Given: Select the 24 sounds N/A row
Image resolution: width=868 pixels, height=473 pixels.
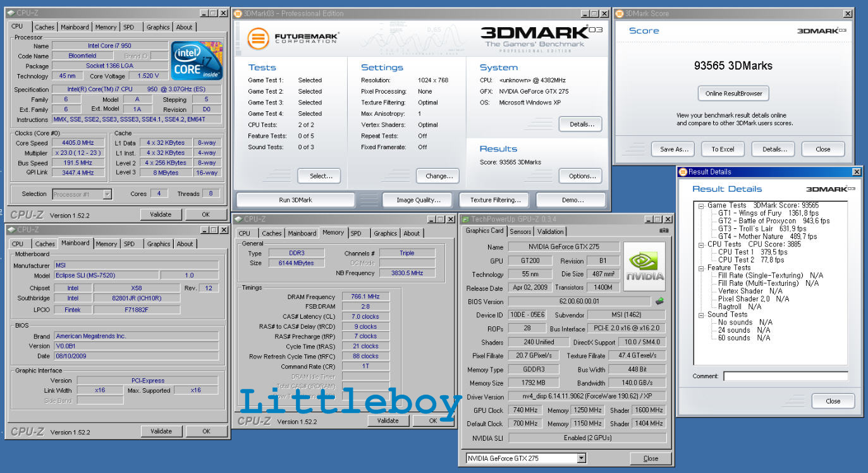Looking at the screenshot, I should point(744,330).
